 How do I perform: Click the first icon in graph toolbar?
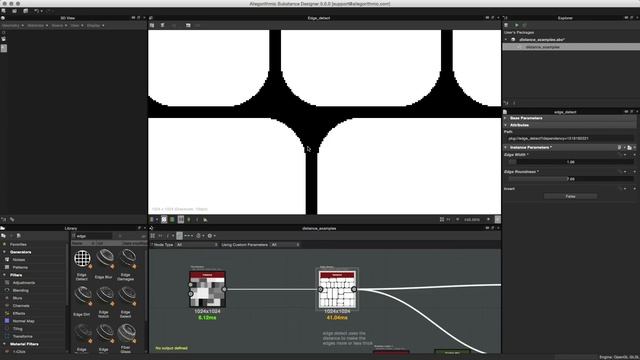click(x=153, y=236)
